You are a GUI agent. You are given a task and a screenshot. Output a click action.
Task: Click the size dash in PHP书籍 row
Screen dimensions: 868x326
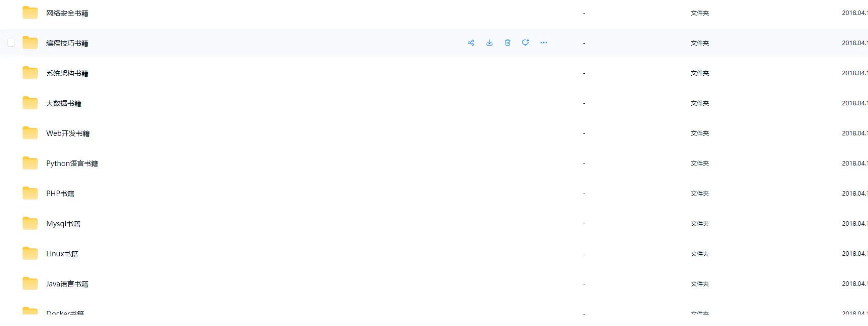tap(584, 194)
